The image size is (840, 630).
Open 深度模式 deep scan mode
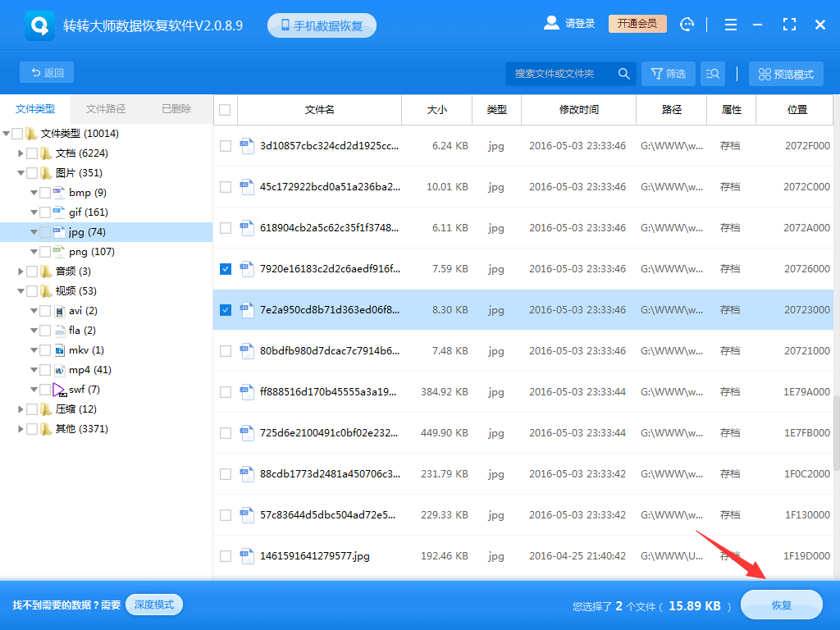point(154,605)
